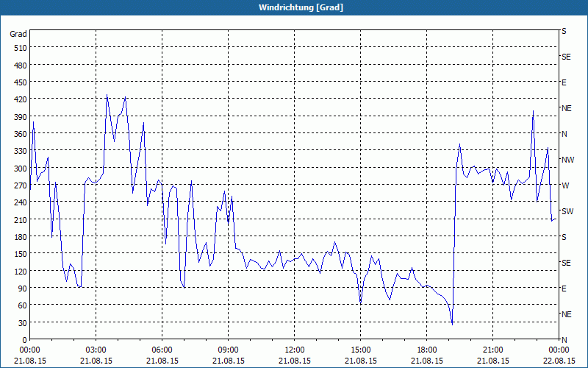Select the 270 degree axis label
Viewport: 588px width, 368px height.
click(x=20, y=185)
